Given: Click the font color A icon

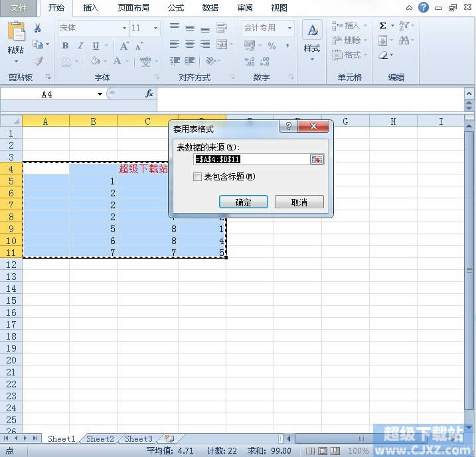Looking at the screenshot, I should (x=118, y=61).
